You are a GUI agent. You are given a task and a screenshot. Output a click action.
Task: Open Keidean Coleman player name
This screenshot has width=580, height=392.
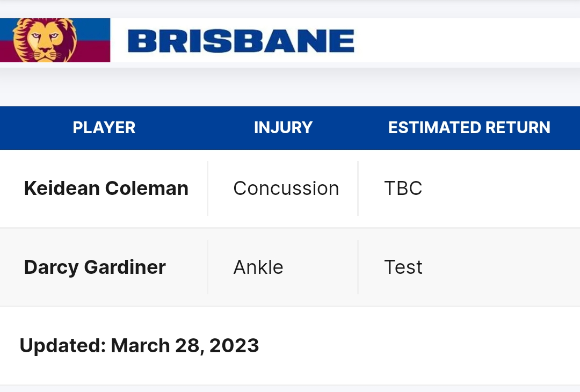tap(106, 188)
